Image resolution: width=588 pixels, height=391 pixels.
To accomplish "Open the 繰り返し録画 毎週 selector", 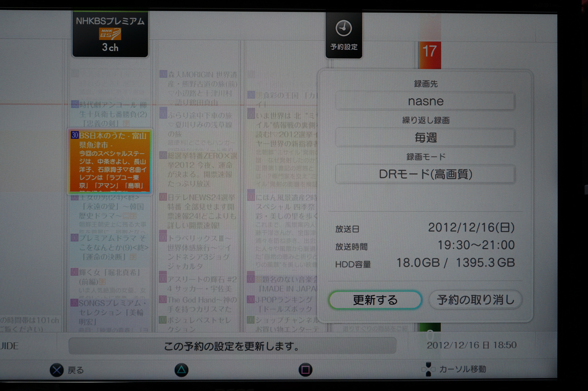I will (425, 138).
